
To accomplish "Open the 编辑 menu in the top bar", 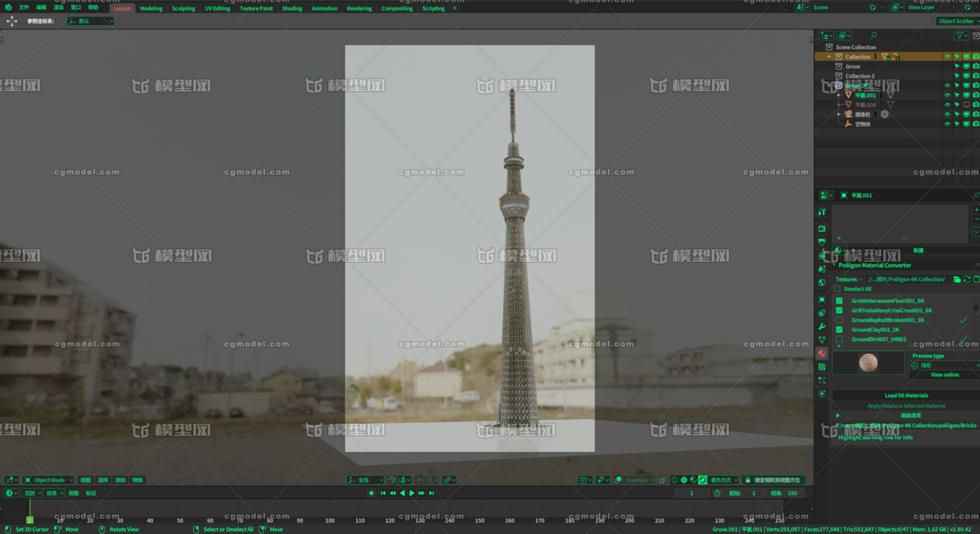I will pos(42,7).
